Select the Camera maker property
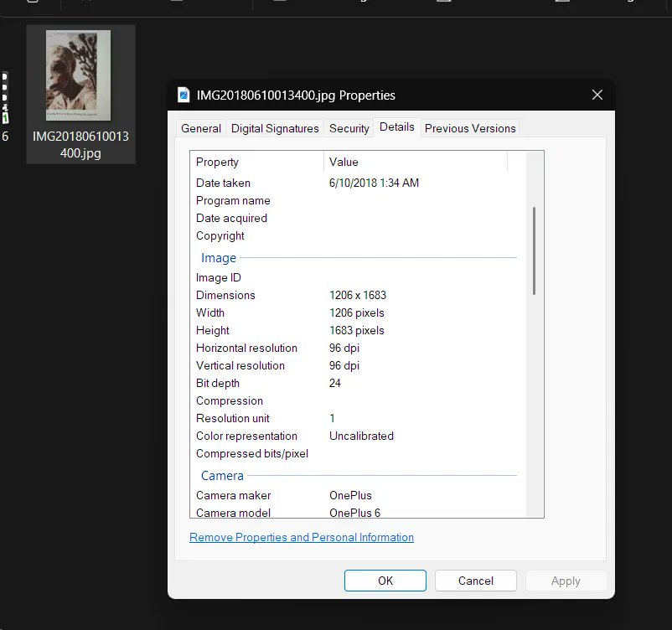The width and height of the screenshot is (672, 630). tap(233, 495)
